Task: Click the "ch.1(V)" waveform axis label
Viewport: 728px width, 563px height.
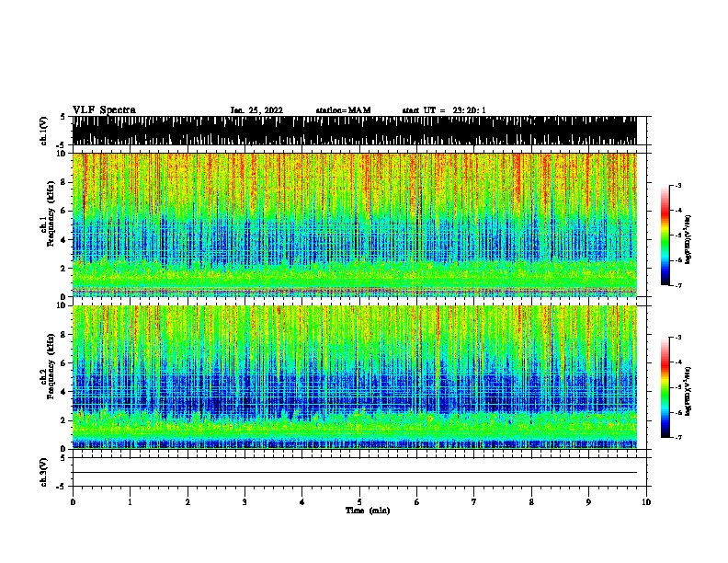Action: [x=44, y=131]
